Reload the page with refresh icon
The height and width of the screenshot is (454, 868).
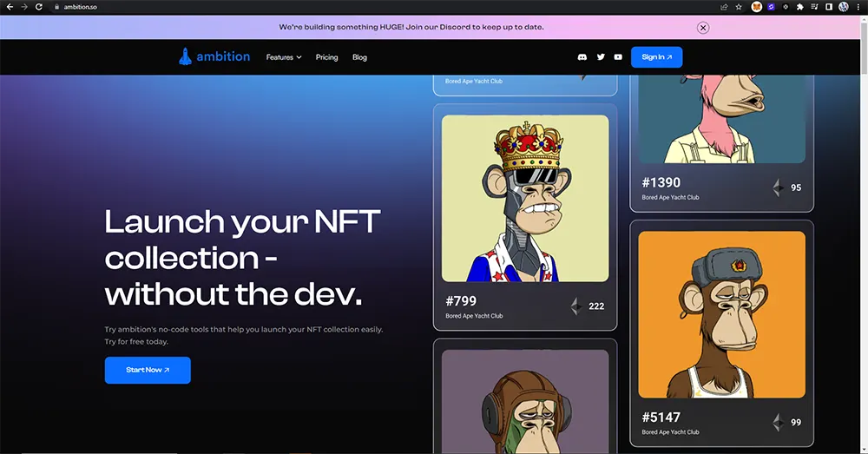click(39, 7)
